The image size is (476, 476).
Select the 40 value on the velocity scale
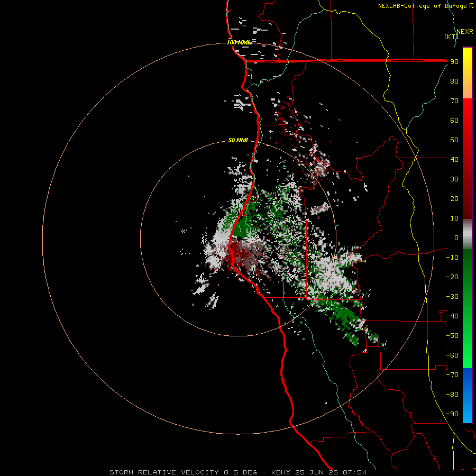click(x=454, y=159)
